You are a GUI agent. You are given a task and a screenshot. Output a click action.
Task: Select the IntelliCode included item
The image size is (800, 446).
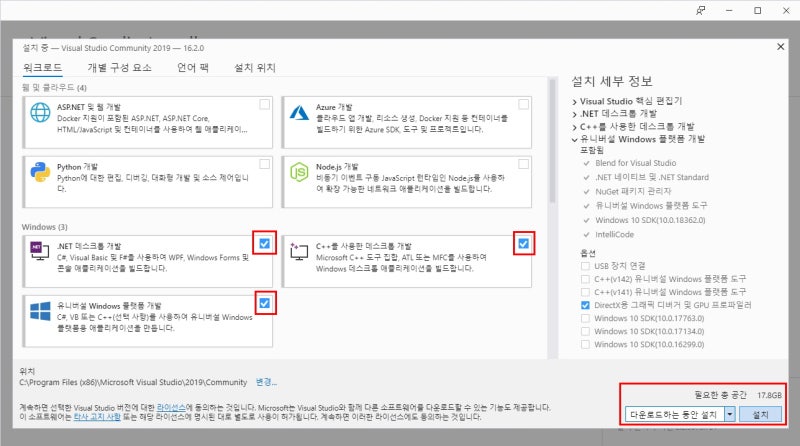[614, 235]
